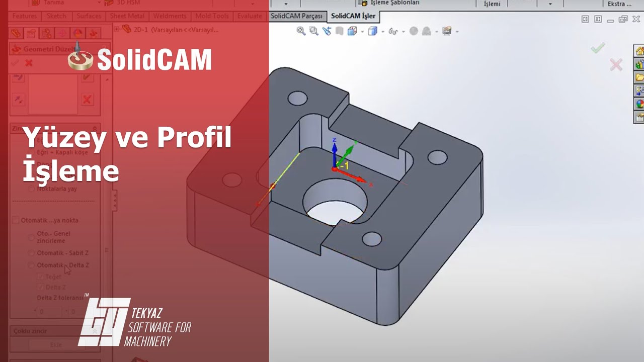Open the Sheet Metal ribbon tab

(x=127, y=16)
